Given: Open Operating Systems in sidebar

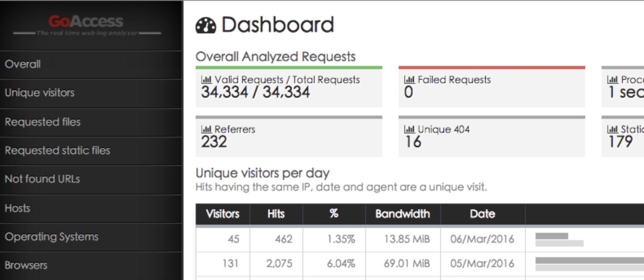Looking at the screenshot, I should [91, 237].
